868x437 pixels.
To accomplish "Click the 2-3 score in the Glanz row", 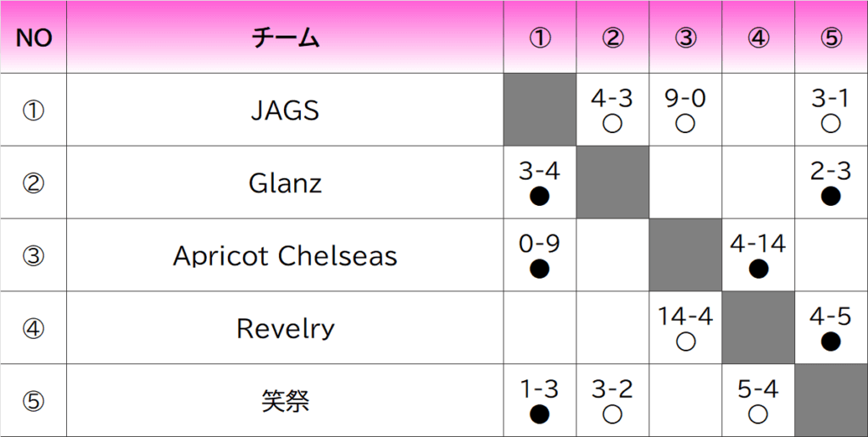I will pos(831,171).
